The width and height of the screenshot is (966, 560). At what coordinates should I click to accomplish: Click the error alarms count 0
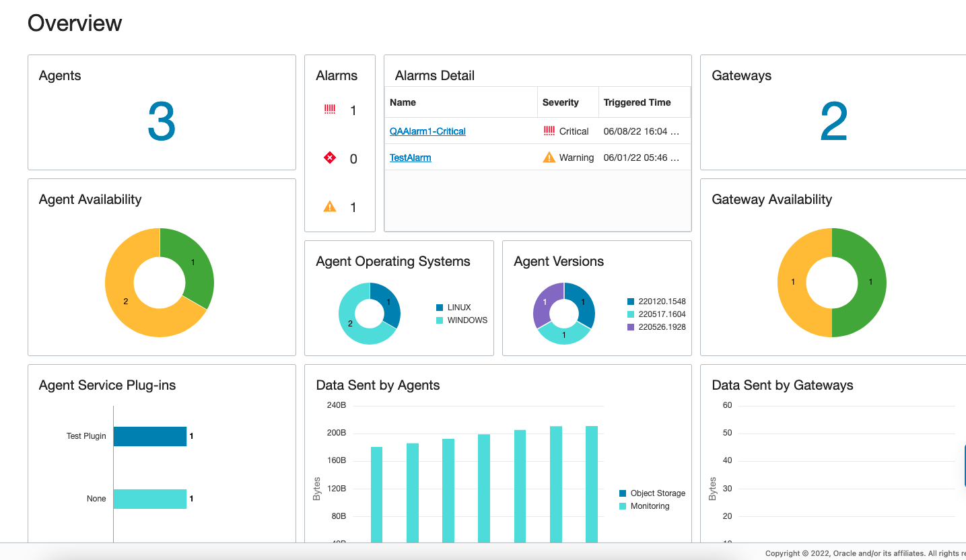[353, 159]
